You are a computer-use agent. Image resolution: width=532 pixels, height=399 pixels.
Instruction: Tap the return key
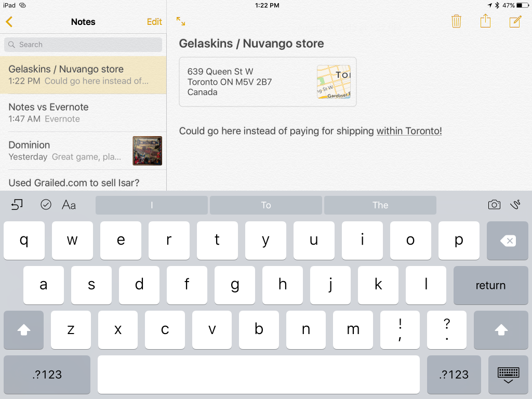tap(490, 285)
